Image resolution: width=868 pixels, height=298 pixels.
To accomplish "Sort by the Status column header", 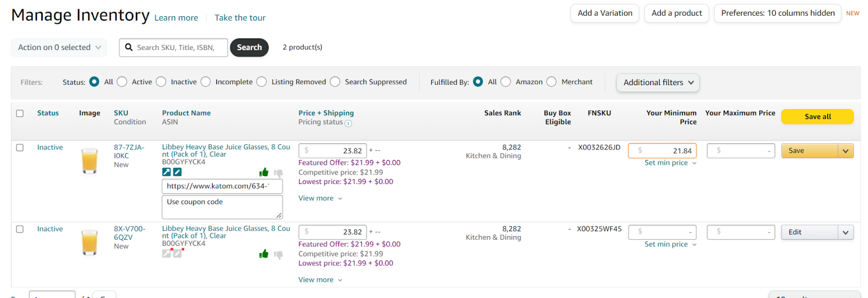I will (48, 113).
